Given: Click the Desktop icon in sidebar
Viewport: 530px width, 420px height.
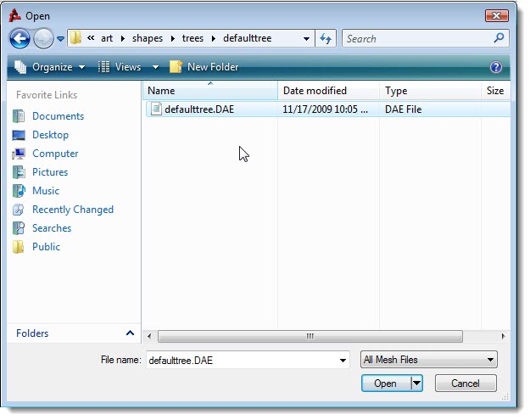Looking at the screenshot, I should (x=19, y=135).
